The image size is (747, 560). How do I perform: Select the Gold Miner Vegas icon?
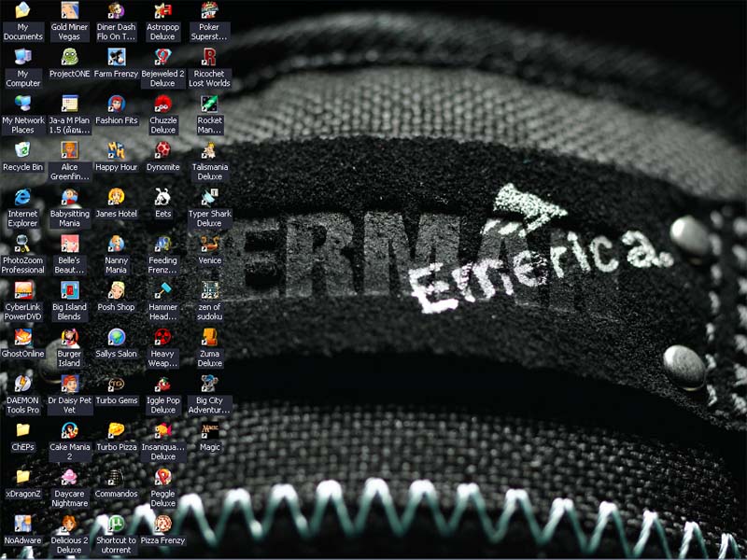click(x=69, y=10)
